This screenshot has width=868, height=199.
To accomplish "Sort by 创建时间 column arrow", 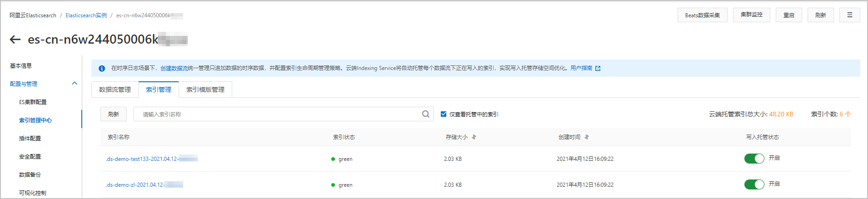I will (587, 137).
